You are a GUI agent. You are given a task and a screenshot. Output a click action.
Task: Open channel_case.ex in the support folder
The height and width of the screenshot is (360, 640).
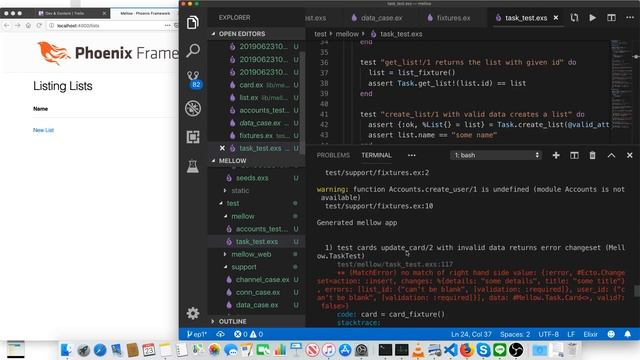[x=256, y=280]
